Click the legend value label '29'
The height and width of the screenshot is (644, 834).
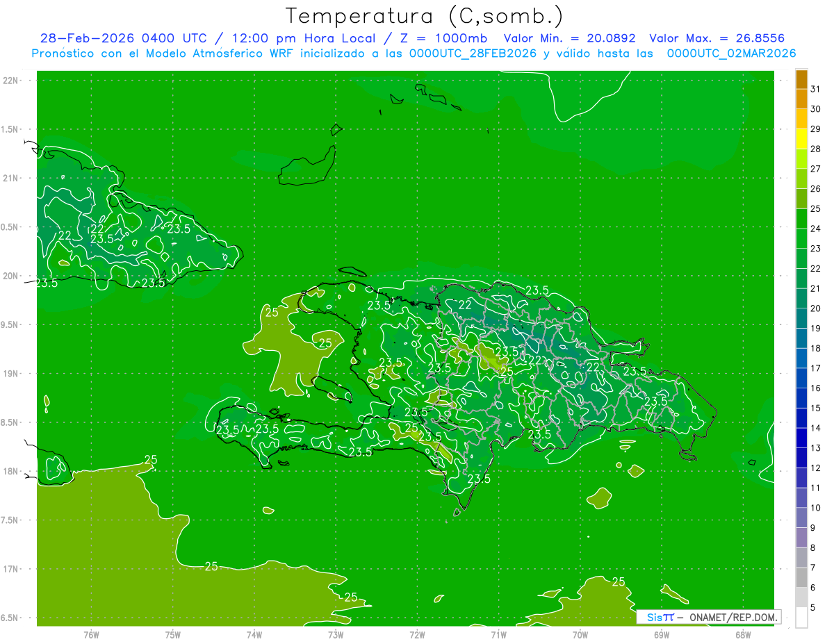click(815, 129)
